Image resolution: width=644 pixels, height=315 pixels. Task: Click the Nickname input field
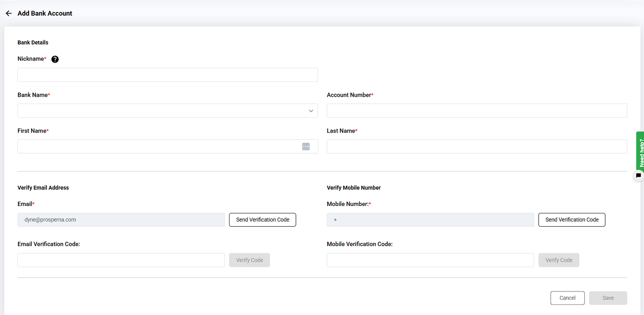point(167,75)
